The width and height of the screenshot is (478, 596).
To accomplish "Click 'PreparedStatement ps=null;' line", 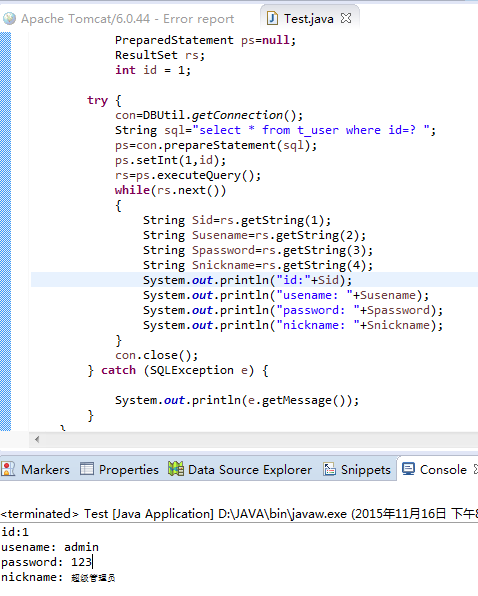I will (205, 40).
